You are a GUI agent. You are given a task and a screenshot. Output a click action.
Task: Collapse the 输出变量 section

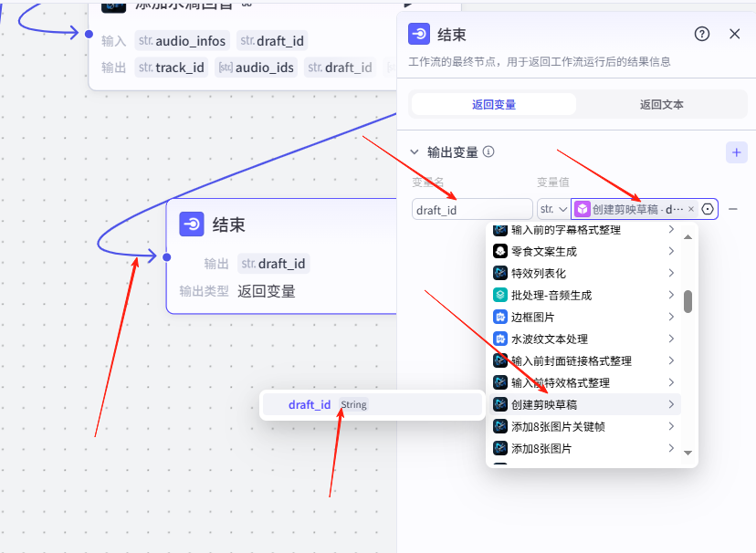point(415,152)
